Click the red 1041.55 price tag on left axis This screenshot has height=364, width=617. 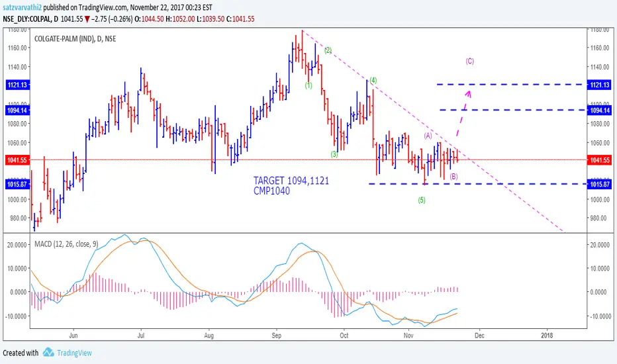[17, 160]
